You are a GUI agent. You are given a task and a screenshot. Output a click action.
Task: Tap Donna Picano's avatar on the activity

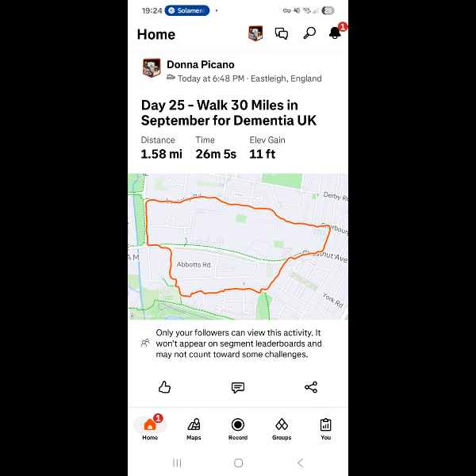point(152,67)
